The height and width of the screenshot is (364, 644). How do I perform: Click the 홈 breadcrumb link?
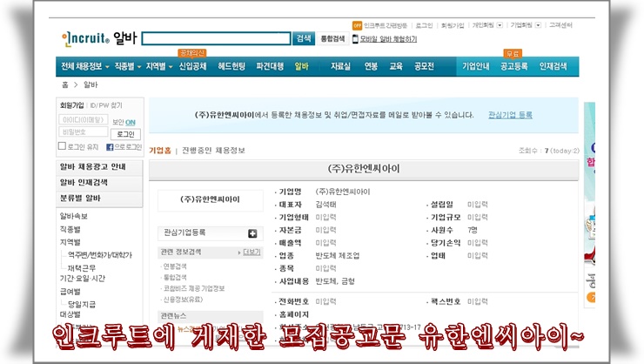tap(65, 84)
